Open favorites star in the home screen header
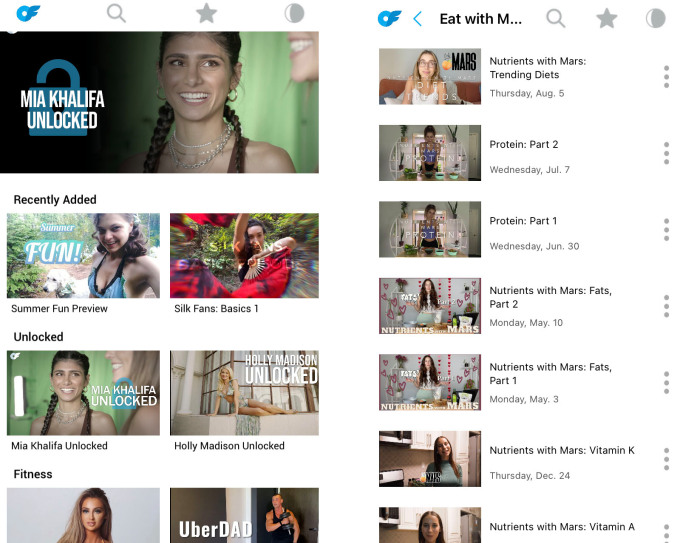680x543 pixels. click(206, 14)
